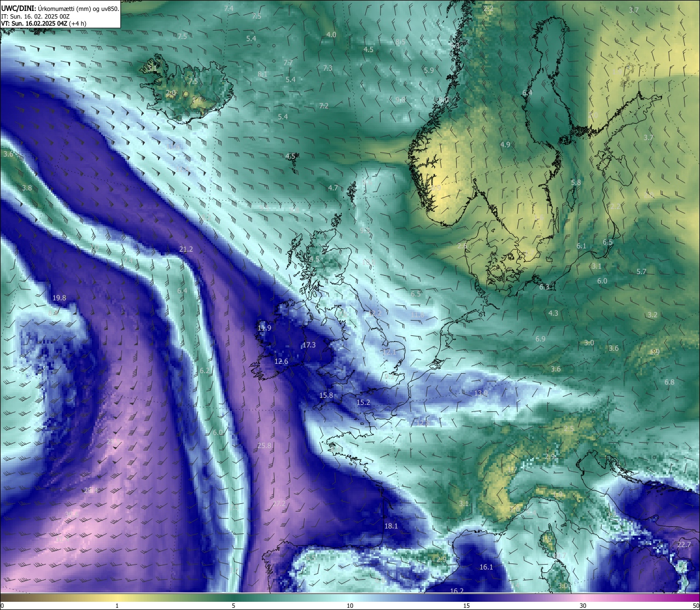This screenshot has width=700, height=610.
Task: Click the 4.3 value south of the Baltic
Action: point(553,313)
